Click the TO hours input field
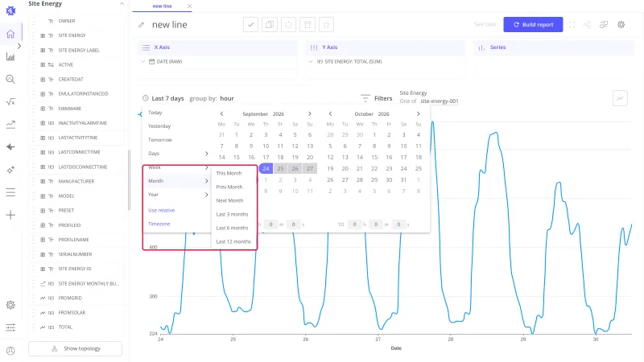Viewport: 644px width, 362px height. coord(354,224)
